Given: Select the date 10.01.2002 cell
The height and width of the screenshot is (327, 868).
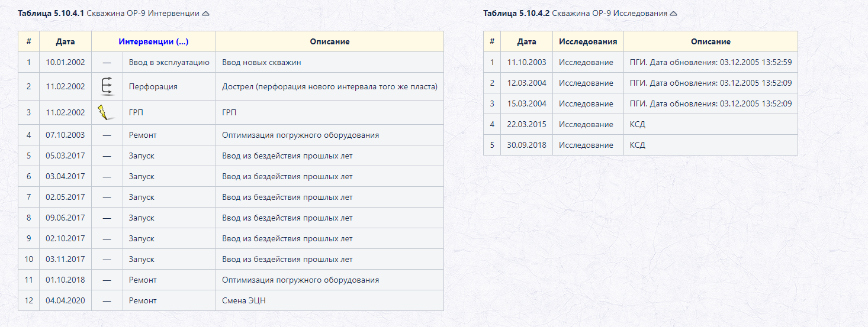Looking at the screenshot, I should pyautogui.click(x=65, y=62).
